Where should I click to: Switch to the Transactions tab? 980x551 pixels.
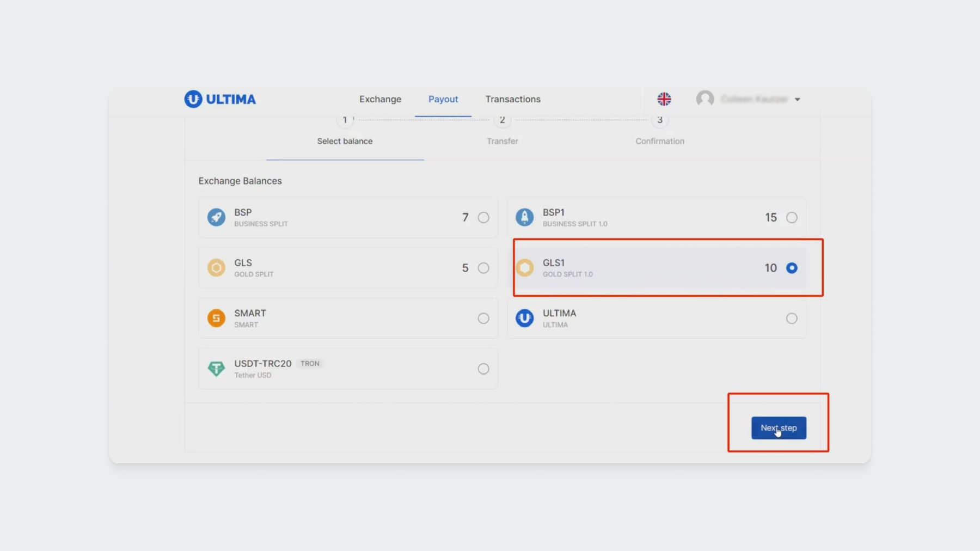tap(512, 99)
